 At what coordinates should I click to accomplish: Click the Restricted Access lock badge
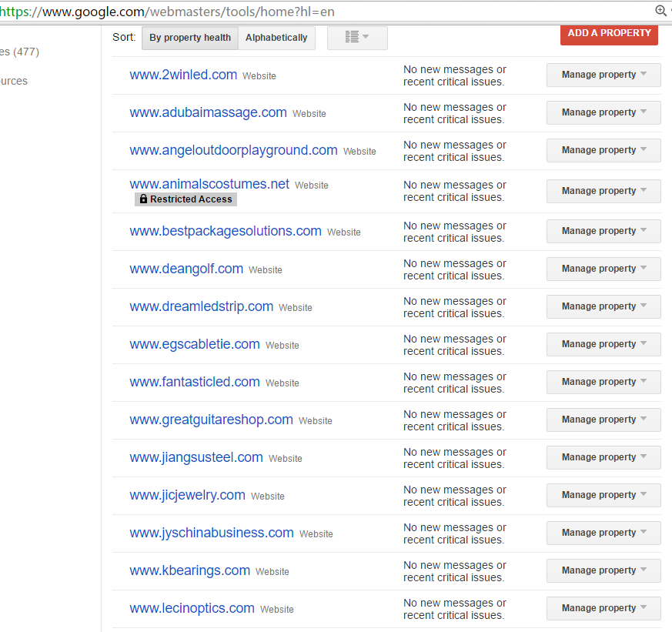pos(186,199)
